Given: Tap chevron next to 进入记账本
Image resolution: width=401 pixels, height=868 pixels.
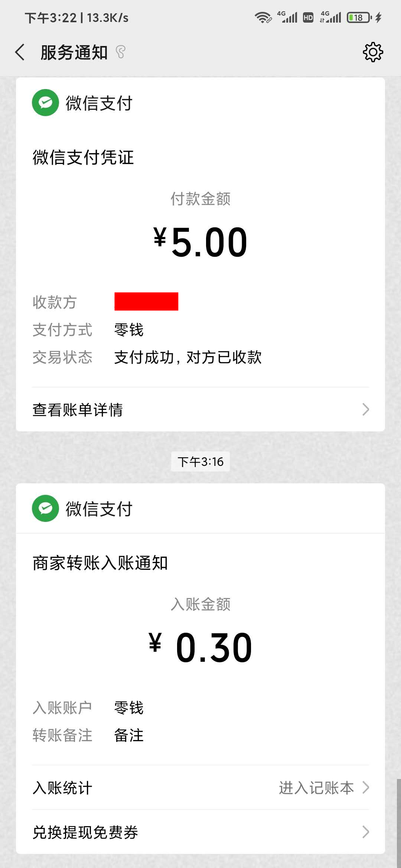Looking at the screenshot, I should (366, 788).
